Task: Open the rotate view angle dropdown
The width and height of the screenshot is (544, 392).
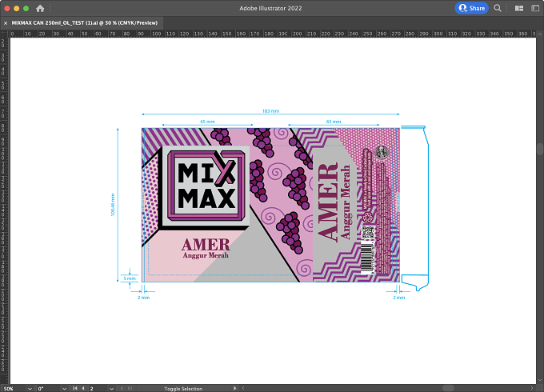Action: pos(64,389)
